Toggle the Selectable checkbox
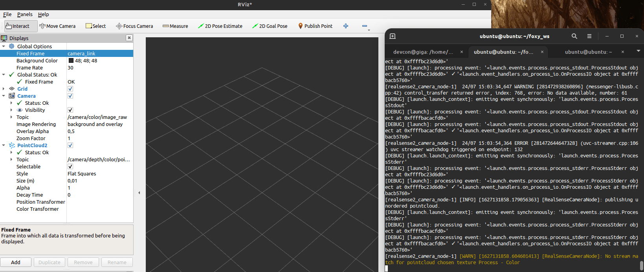The height and width of the screenshot is (272, 644). point(70,166)
